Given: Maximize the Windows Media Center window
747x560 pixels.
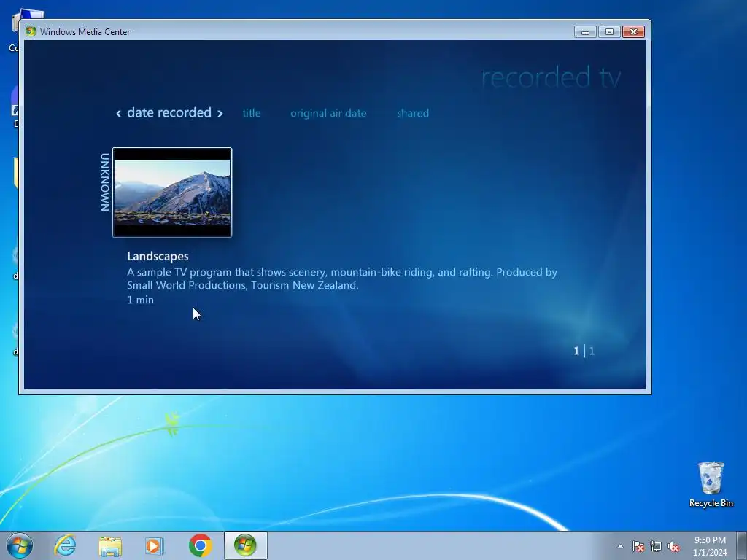Looking at the screenshot, I should point(609,32).
